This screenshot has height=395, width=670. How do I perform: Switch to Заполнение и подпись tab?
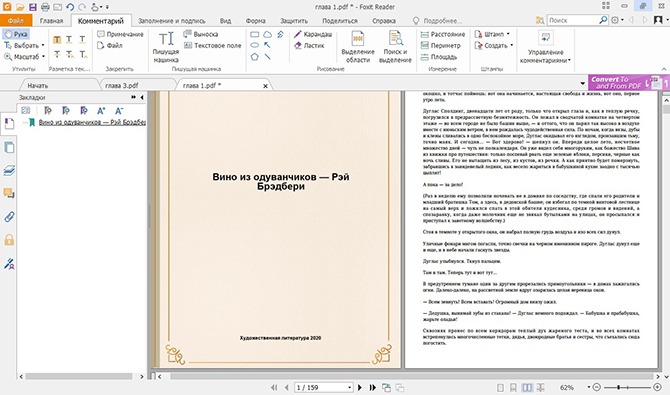click(172, 21)
